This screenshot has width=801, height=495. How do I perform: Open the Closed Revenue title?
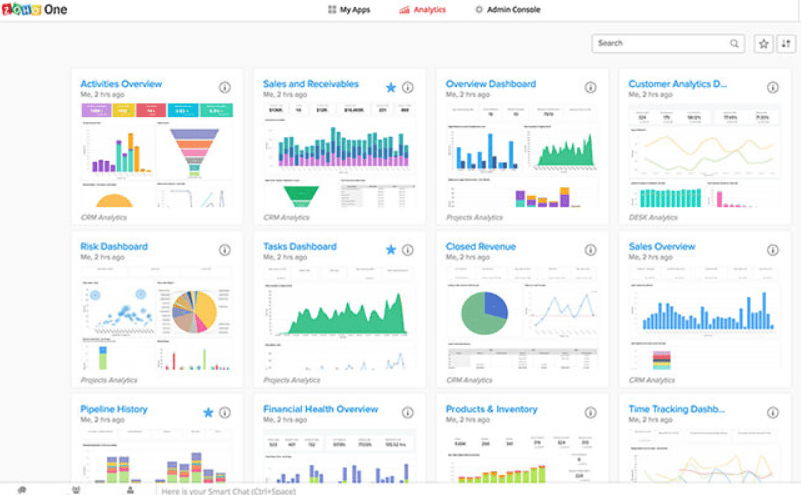[x=481, y=246]
